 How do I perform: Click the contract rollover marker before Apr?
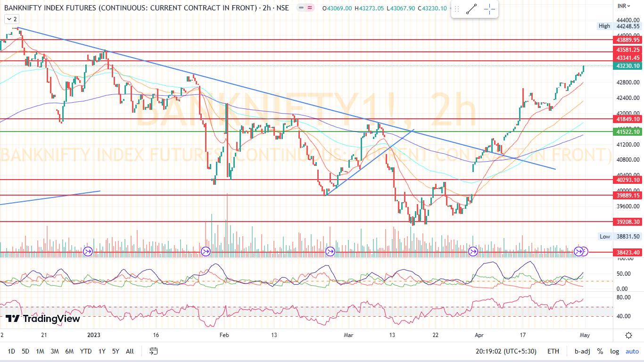[473, 251]
